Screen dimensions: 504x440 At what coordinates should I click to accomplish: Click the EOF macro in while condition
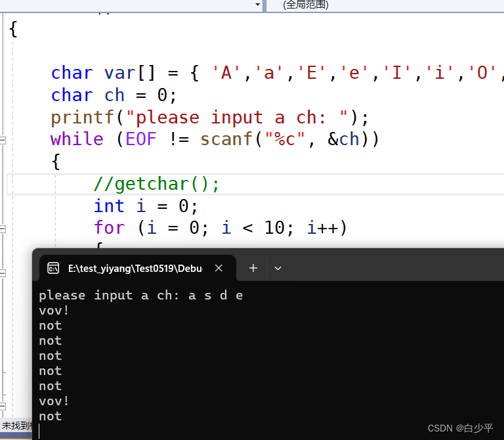(141, 139)
